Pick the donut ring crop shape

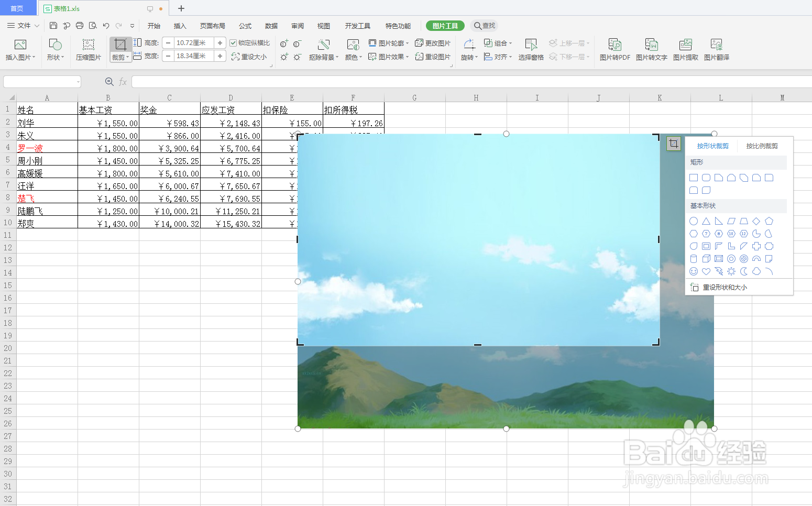pos(731,259)
